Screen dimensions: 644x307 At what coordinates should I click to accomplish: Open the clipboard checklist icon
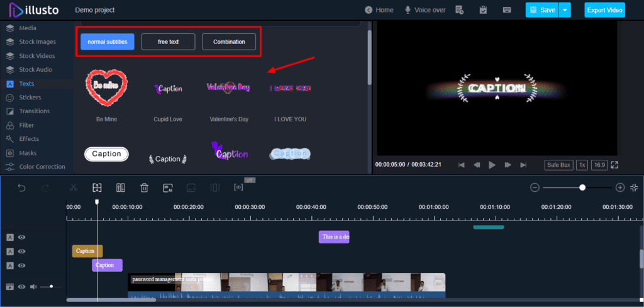483,10
